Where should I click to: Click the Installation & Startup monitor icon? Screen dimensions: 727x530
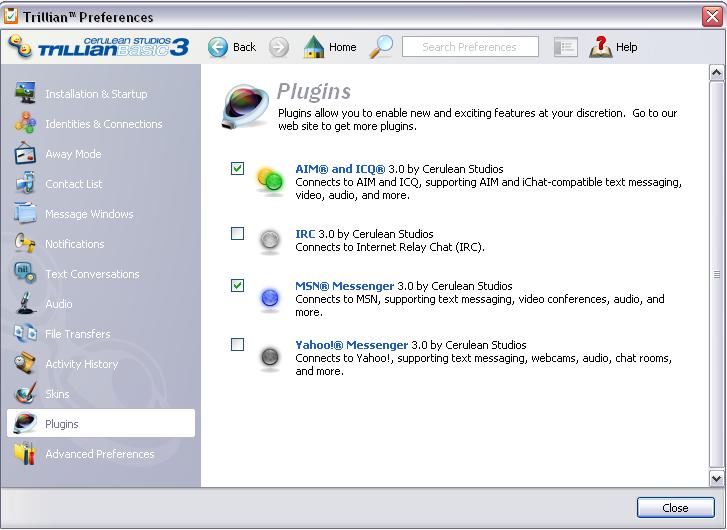click(25, 93)
